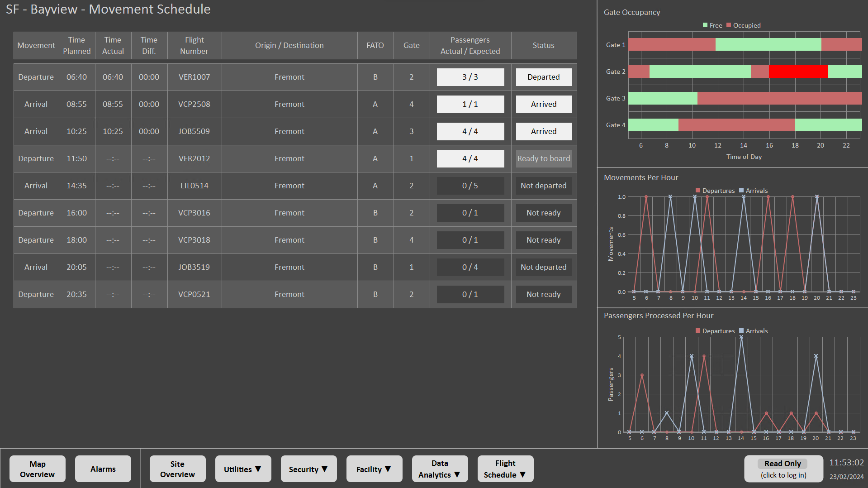Click arrivals peak at hour 14 in passengers chart
The width and height of the screenshot is (868, 488).
(741, 337)
